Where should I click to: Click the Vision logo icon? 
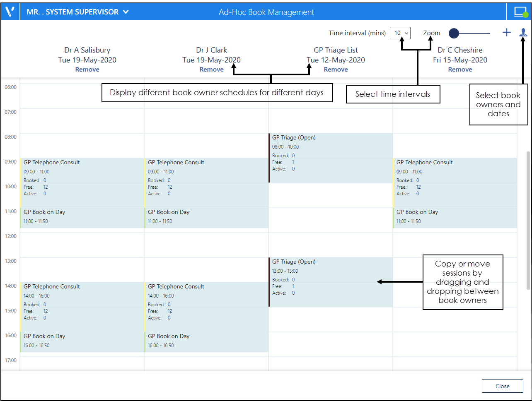(x=10, y=12)
